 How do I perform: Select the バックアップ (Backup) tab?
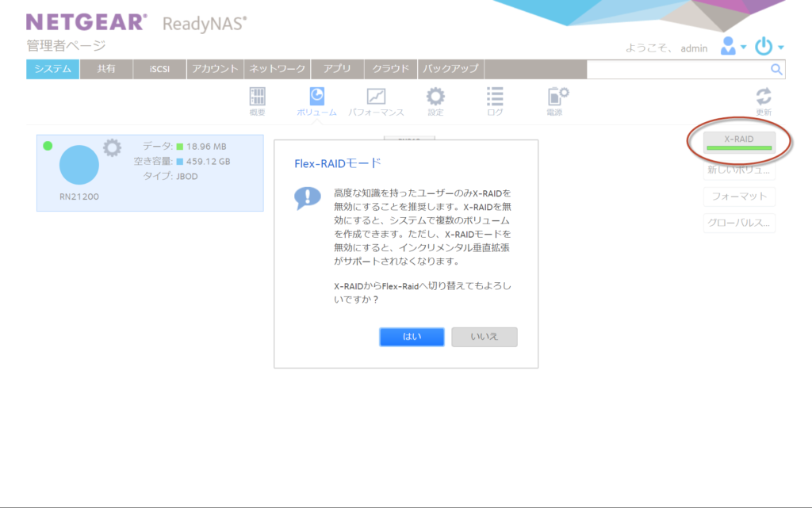click(453, 69)
